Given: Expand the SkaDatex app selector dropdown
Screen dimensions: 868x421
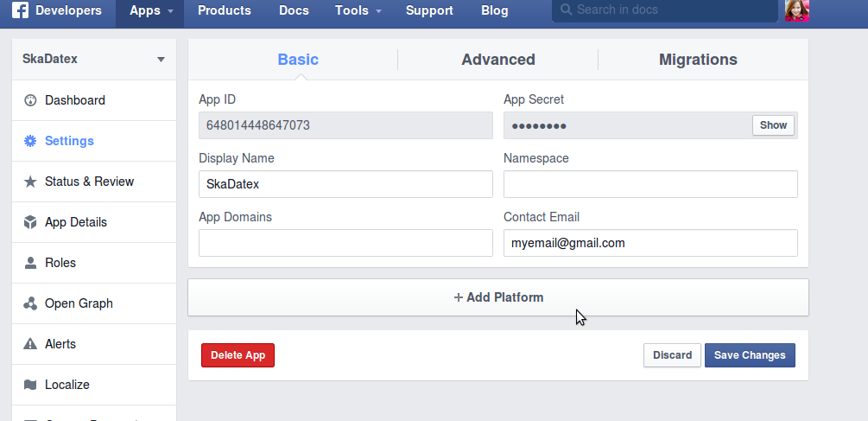Looking at the screenshot, I should [161, 60].
